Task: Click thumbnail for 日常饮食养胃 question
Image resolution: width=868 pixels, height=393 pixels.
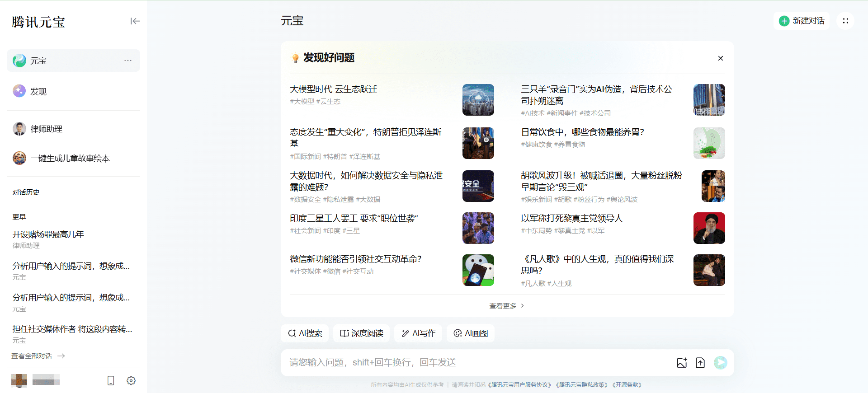Action: [x=709, y=143]
